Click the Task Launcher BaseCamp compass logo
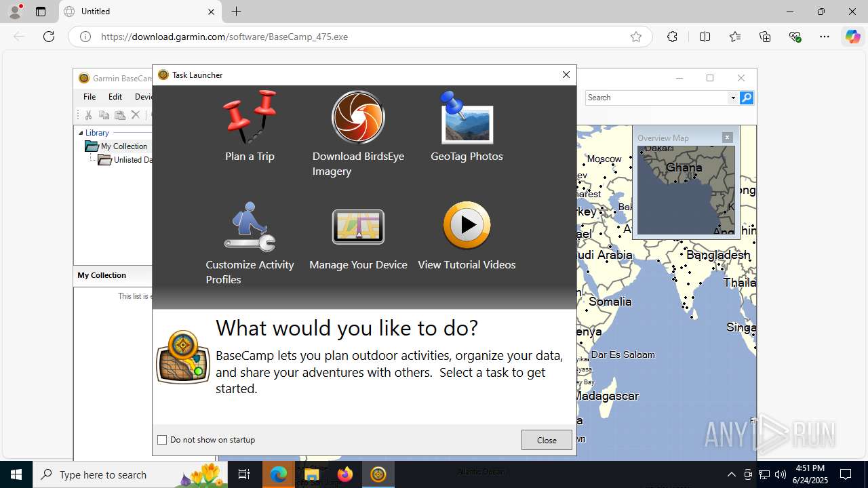Viewport: 868px width, 488px height. pyautogui.click(x=183, y=357)
